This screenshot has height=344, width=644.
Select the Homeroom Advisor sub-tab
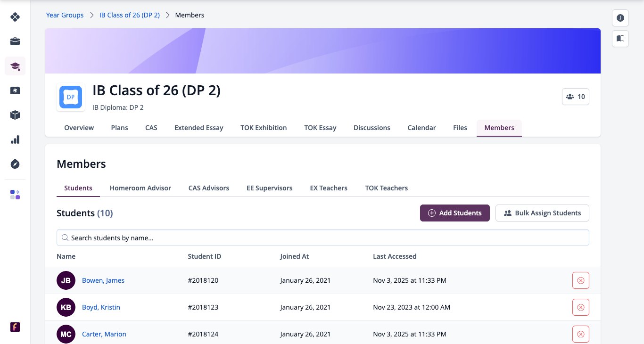point(140,188)
